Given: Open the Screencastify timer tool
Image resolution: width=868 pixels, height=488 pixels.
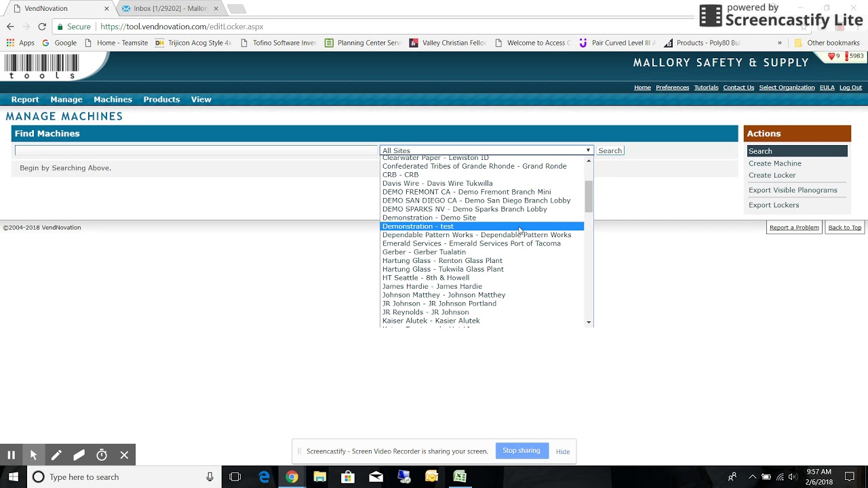Looking at the screenshot, I should click(102, 455).
